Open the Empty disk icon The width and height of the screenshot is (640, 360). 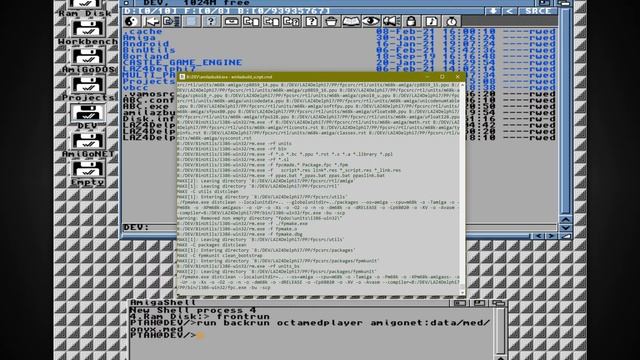(x=87, y=172)
